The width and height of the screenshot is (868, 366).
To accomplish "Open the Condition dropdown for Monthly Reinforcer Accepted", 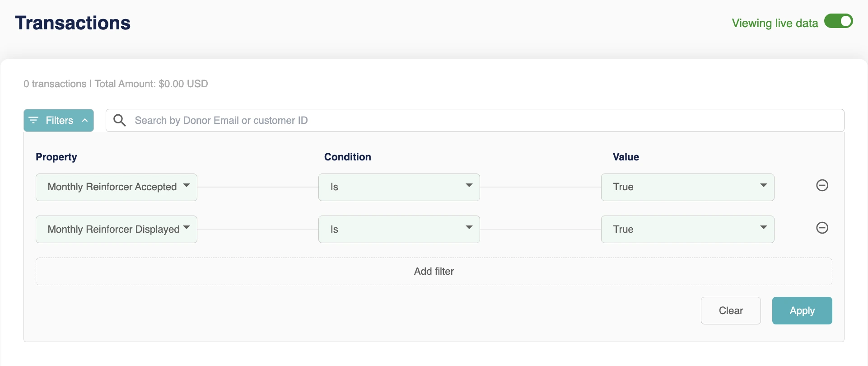I will click(x=399, y=187).
